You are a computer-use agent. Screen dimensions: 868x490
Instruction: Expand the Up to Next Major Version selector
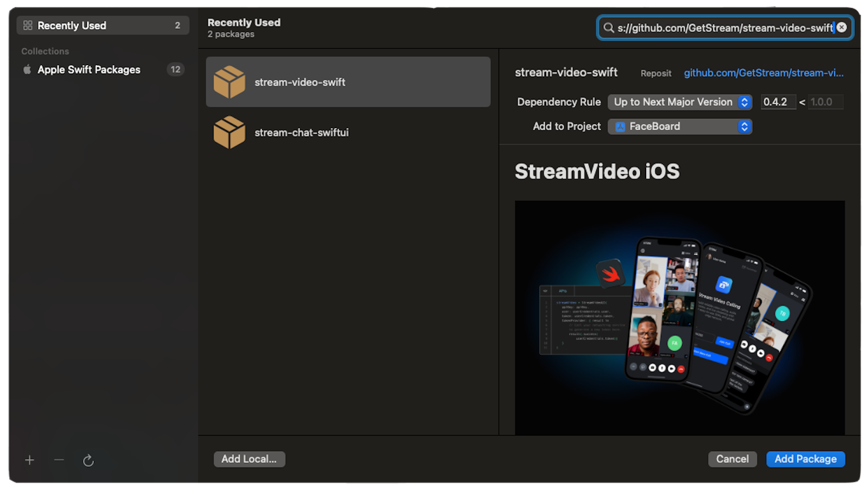[x=745, y=102]
